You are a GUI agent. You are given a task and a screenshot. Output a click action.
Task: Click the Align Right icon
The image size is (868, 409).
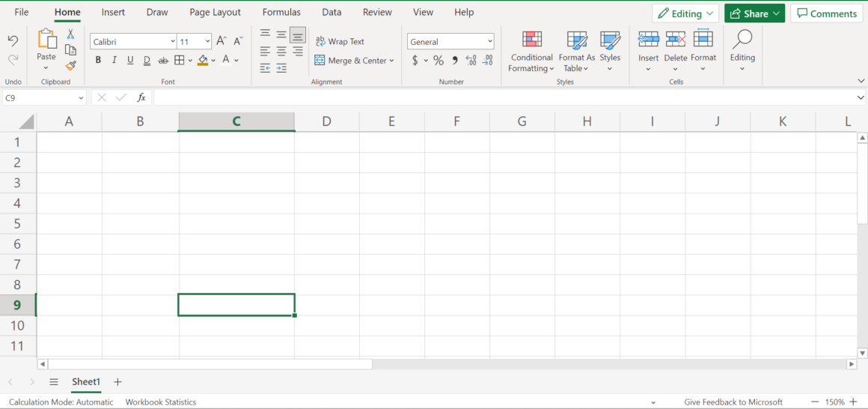point(298,51)
